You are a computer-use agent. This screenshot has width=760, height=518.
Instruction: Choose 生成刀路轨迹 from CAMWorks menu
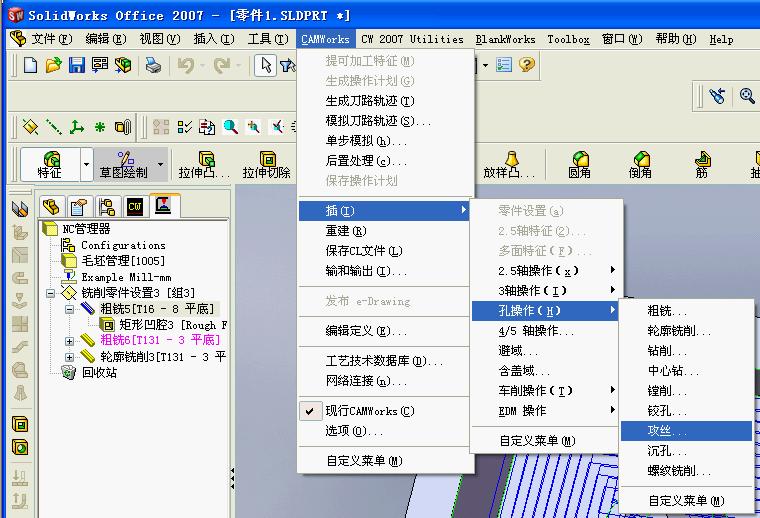pos(385,101)
